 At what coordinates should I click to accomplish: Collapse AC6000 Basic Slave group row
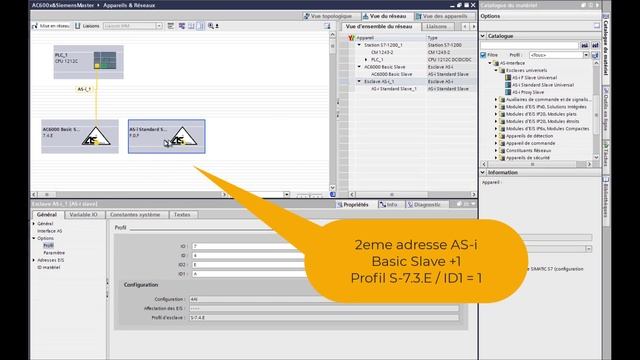[359, 67]
